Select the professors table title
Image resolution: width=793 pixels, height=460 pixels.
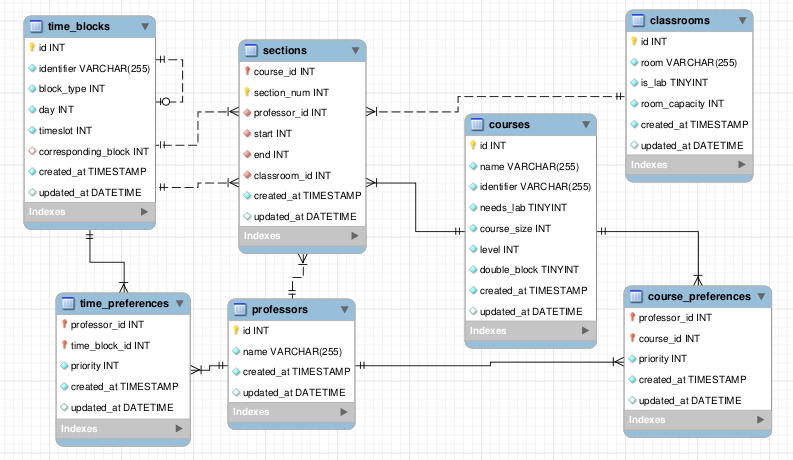[280, 309]
